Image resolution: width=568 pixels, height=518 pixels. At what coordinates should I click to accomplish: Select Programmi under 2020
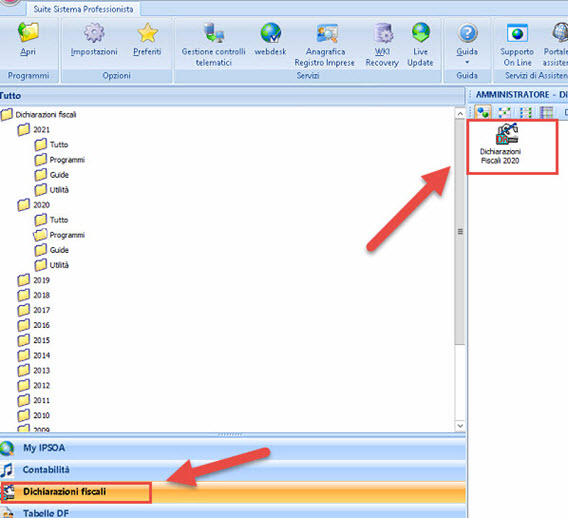(59, 235)
